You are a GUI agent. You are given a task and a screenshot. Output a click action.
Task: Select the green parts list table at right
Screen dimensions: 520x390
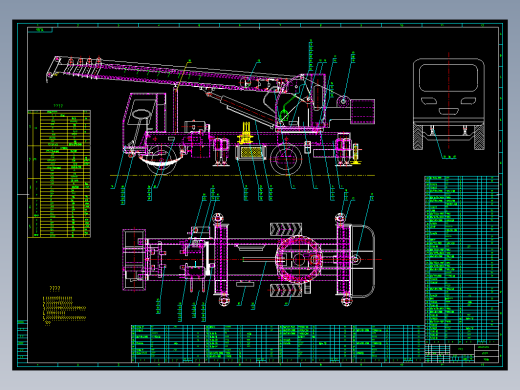(x=461, y=258)
